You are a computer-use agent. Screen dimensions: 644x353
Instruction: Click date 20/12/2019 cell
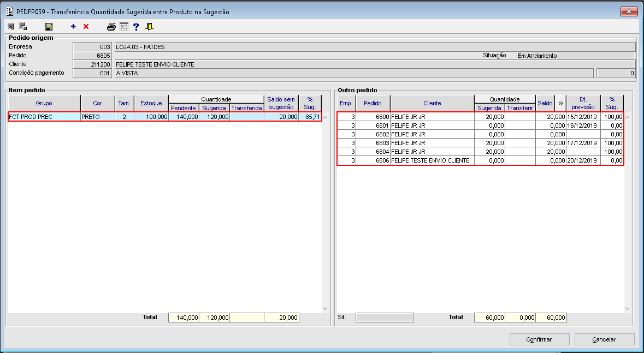coord(583,160)
